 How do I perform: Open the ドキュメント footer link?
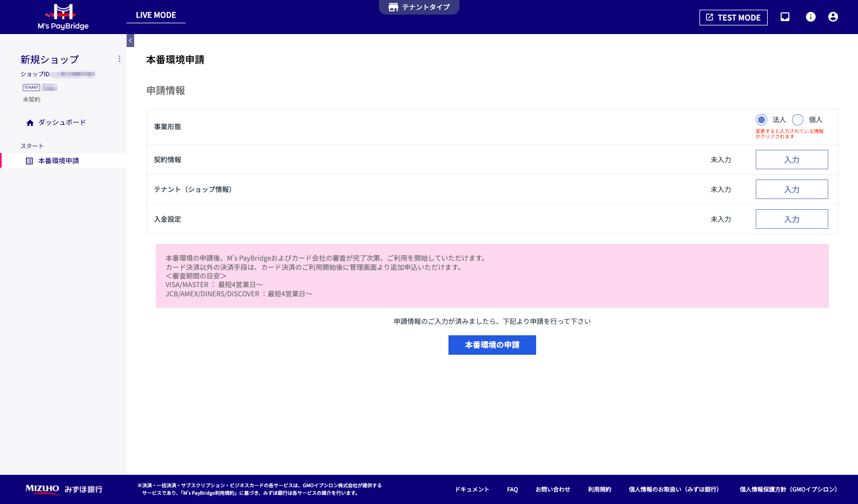pyautogui.click(x=472, y=489)
